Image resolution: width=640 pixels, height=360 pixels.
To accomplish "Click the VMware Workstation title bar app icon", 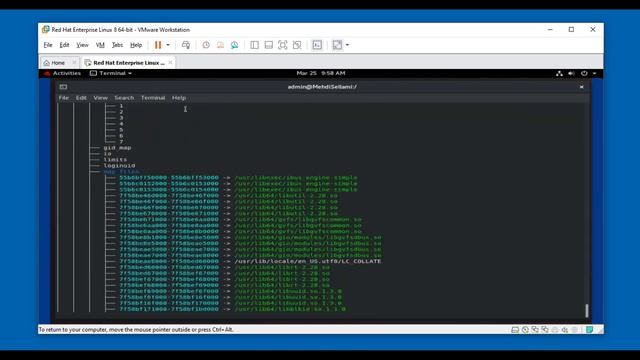I will coord(45,29).
